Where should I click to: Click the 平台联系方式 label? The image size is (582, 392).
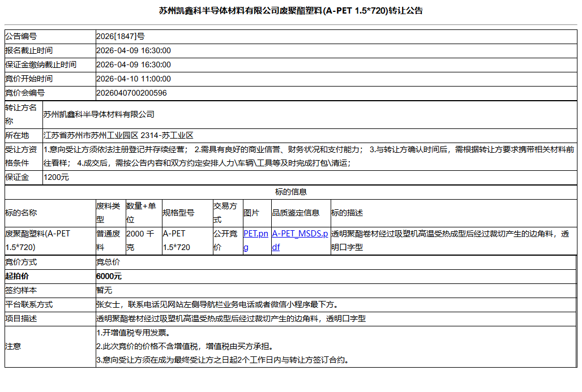(x=29, y=304)
